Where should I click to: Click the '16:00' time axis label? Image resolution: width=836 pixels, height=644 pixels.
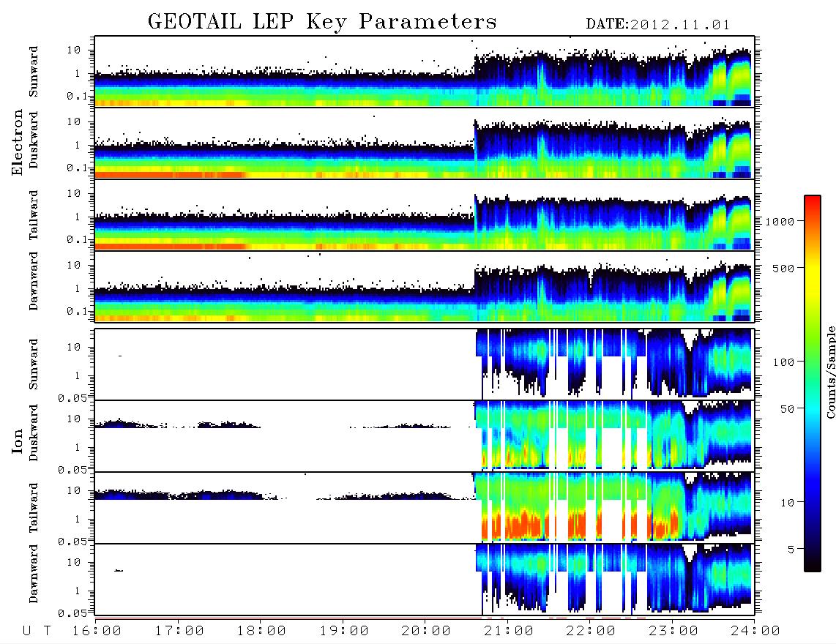point(97,631)
